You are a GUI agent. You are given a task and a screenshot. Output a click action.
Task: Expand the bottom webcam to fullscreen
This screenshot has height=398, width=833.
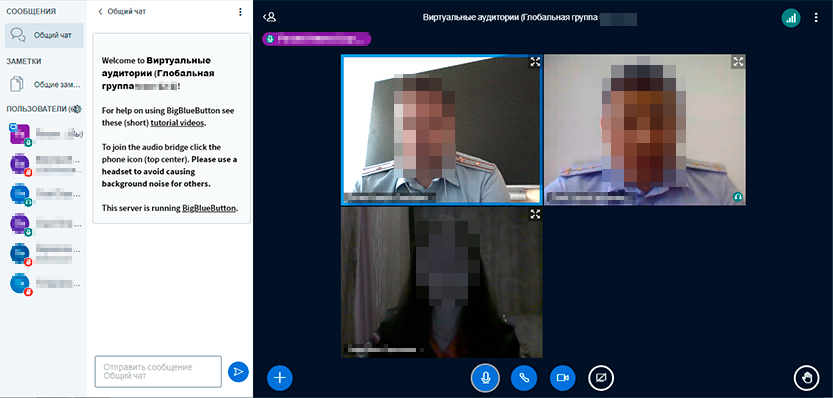[535, 214]
